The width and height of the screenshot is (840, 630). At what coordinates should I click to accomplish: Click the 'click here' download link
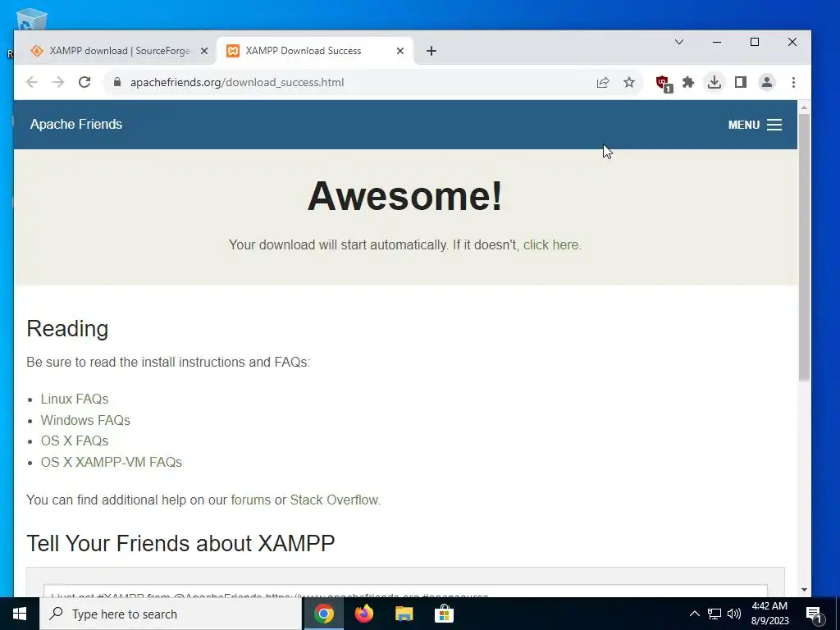click(552, 244)
